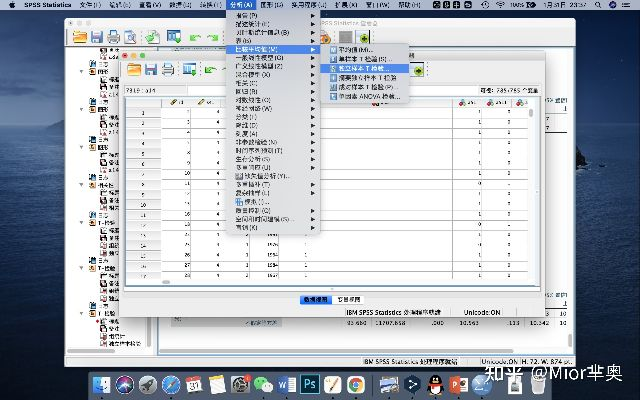
Task: Select row header 10 in data grid
Action: (143, 205)
